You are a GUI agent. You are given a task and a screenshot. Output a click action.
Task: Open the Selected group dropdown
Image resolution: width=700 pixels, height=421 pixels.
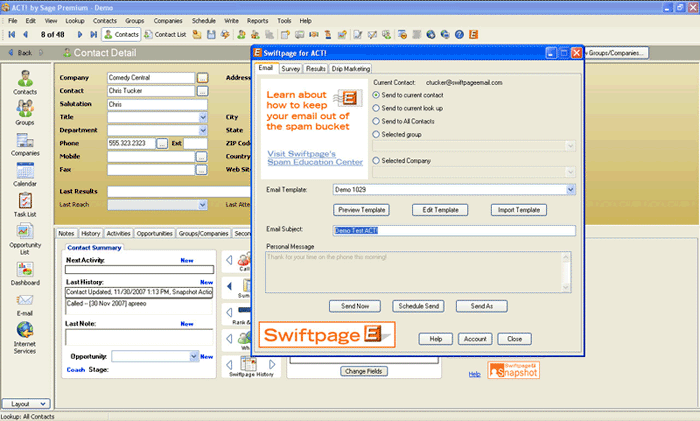(x=570, y=146)
